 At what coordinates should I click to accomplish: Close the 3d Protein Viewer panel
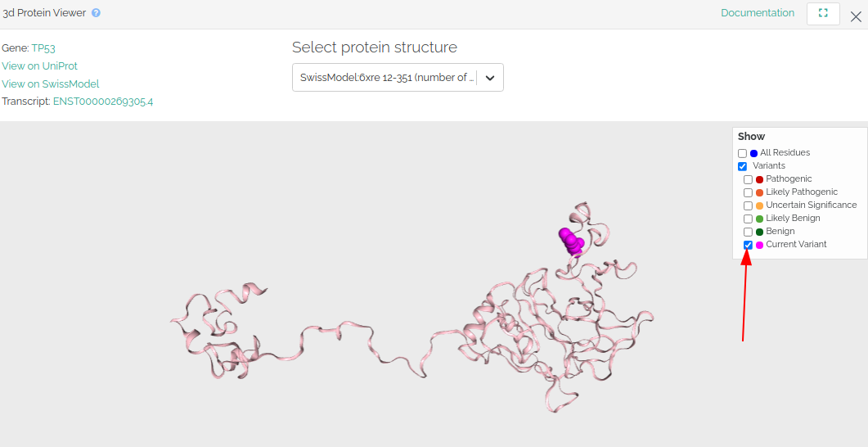[x=856, y=16]
